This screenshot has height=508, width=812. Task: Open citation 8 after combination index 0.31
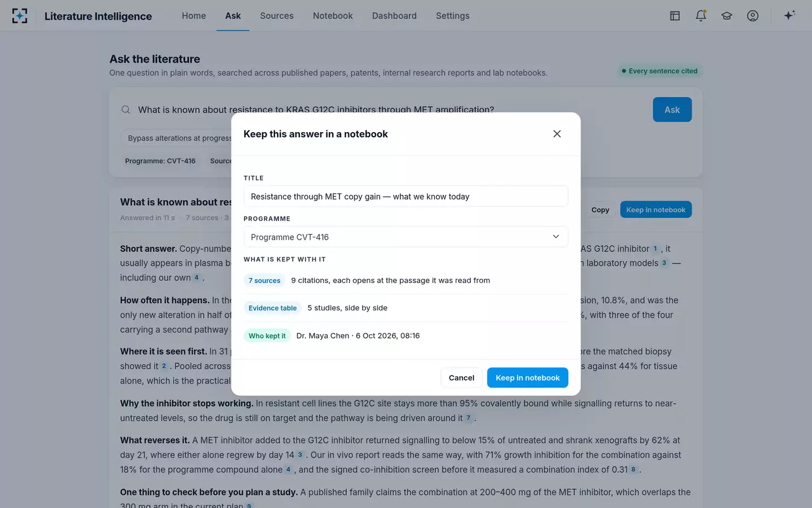tap(633, 470)
